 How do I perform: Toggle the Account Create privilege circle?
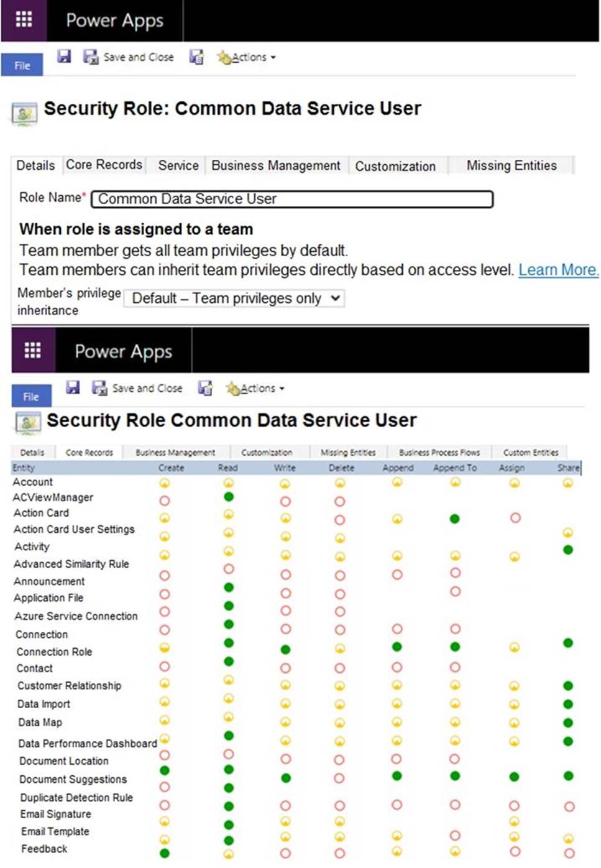point(165,483)
